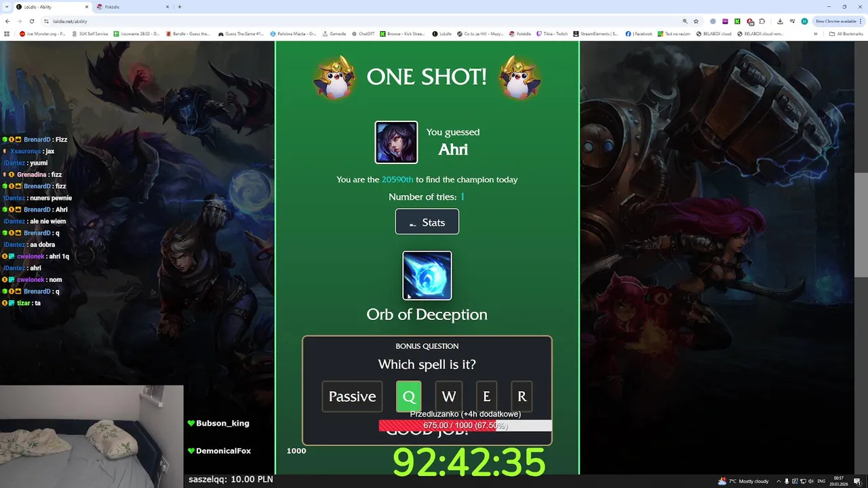The image size is (868, 488).
Task: Focus the loldle.net/ability address bar
Action: coord(359,21)
